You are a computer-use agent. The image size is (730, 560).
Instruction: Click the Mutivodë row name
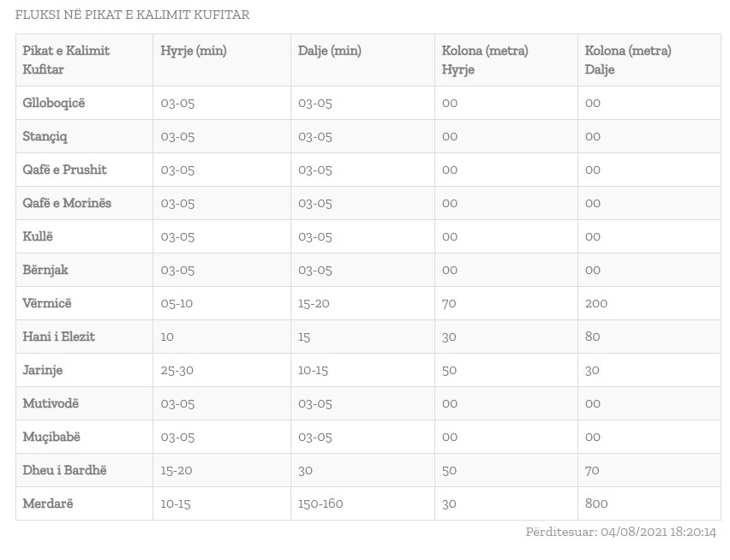click(x=51, y=403)
